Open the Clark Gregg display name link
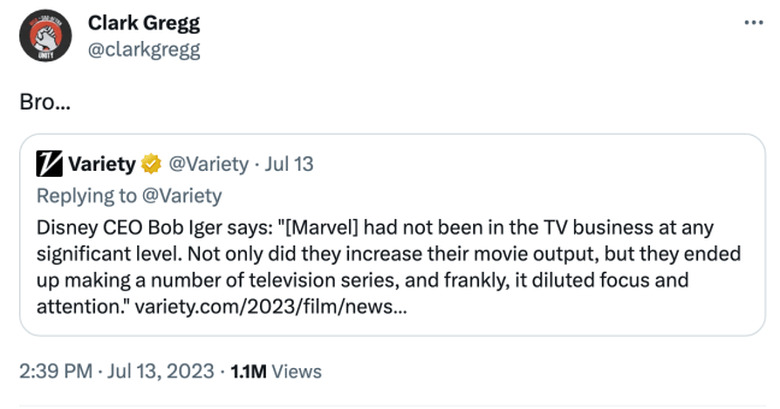780x409 pixels. pyautogui.click(x=143, y=24)
